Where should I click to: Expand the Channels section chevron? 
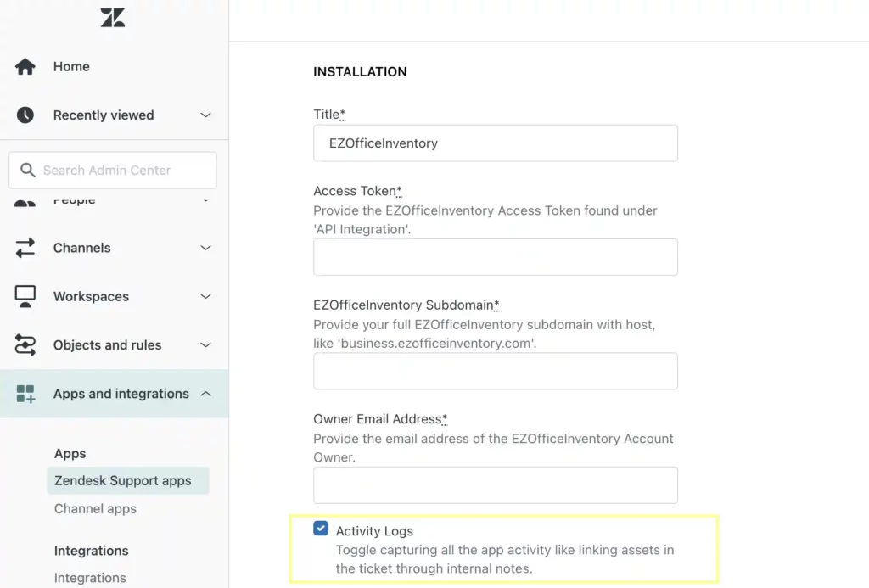tap(205, 248)
